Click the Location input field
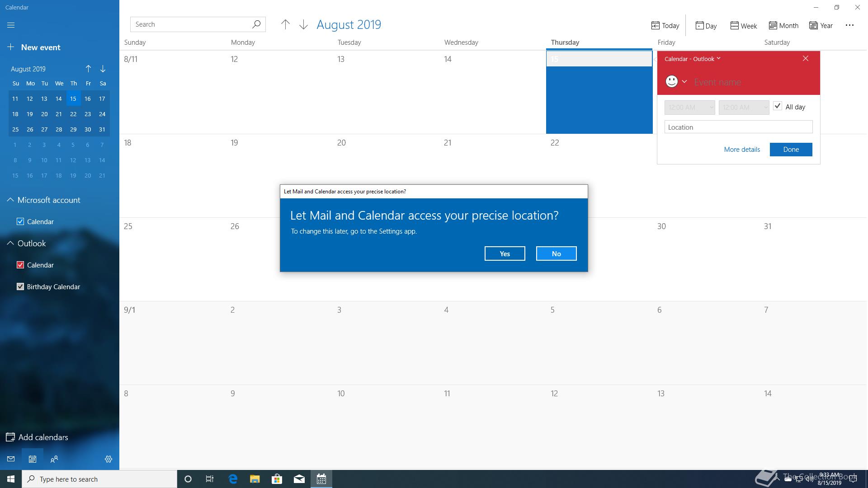The height and width of the screenshot is (488, 868). [739, 127]
